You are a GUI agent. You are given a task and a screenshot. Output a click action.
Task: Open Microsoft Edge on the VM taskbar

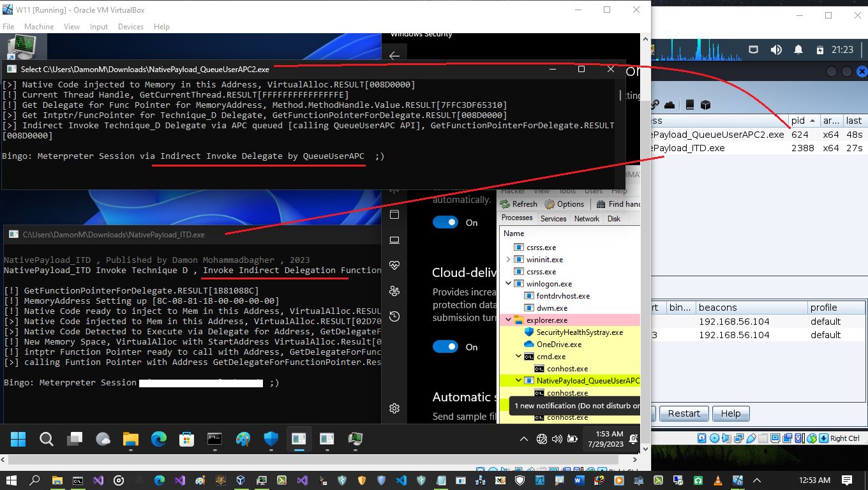pyautogui.click(x=159, y=439)
